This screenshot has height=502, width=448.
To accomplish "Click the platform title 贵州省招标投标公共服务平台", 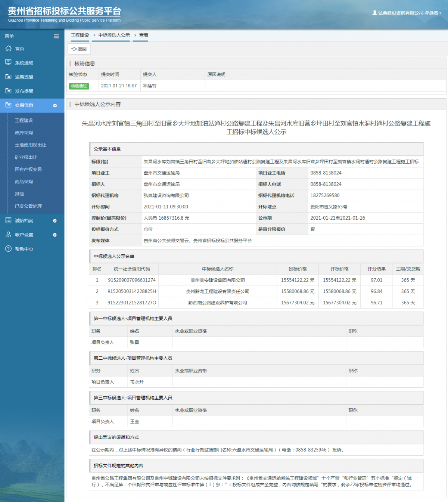I will coord(65,11).
